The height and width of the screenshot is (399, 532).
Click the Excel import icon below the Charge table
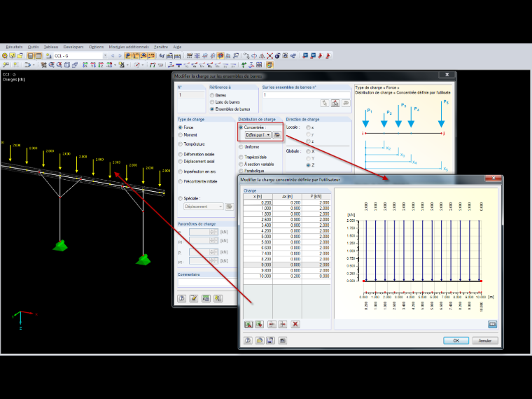[260, 324]
